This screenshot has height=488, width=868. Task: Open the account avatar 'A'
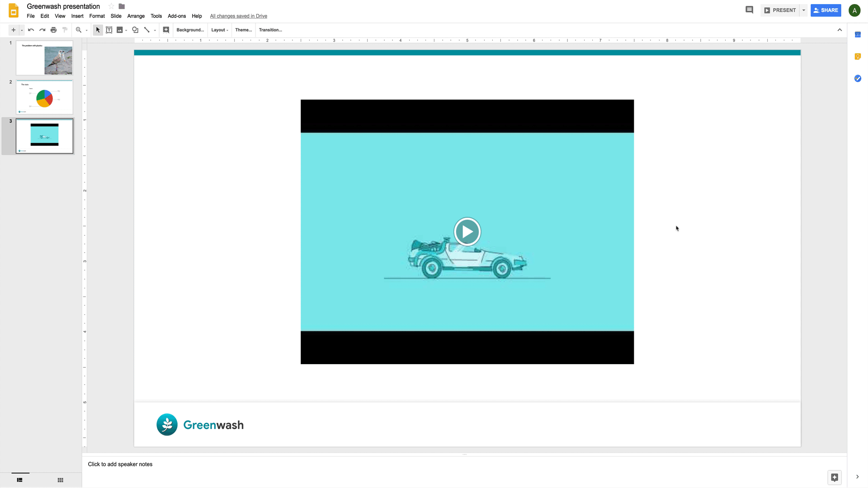tap(854, 10)
